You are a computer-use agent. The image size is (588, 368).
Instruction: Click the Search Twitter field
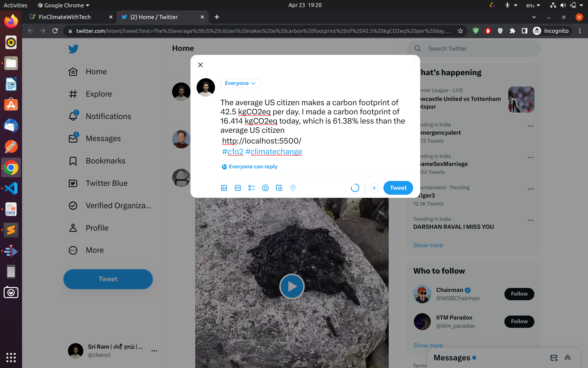(478, 49)
